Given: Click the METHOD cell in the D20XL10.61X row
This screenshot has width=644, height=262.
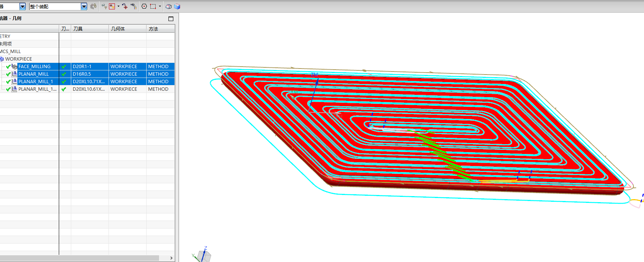Looking at the screenshot, I should [x=161, y=89].
